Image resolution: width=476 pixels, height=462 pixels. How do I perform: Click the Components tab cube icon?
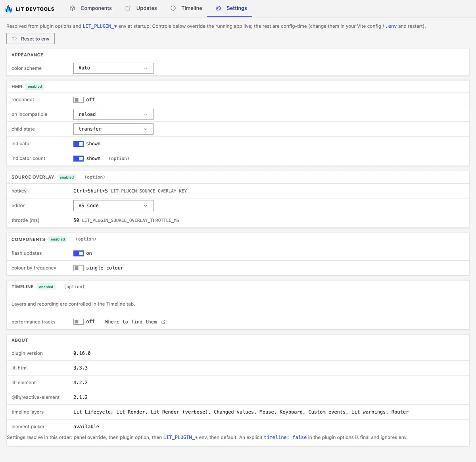(x=72, y=8)
